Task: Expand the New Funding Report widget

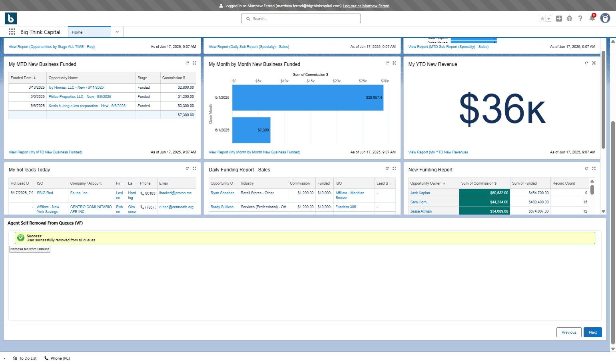Action: [594, 169]
